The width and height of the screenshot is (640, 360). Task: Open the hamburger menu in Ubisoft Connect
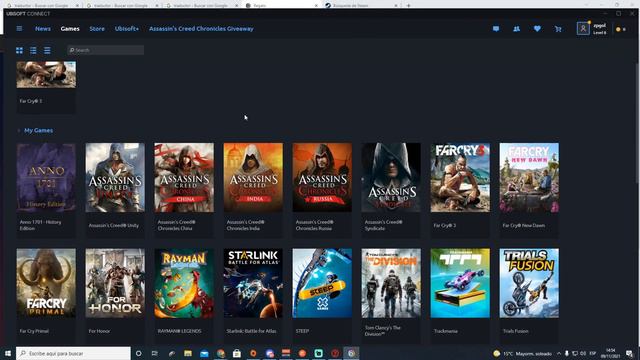(19, 29)
